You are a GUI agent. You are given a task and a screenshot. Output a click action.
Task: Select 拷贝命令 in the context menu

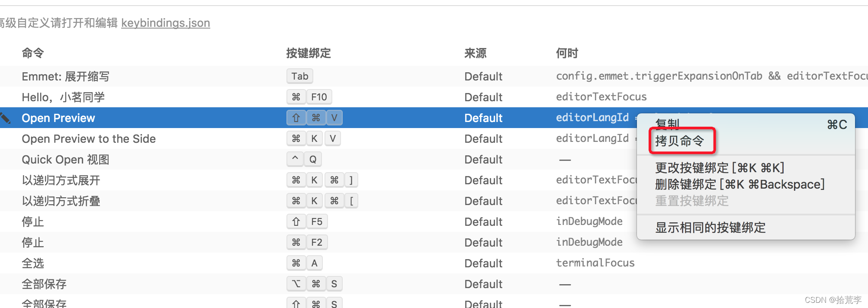tap(680, 141)
